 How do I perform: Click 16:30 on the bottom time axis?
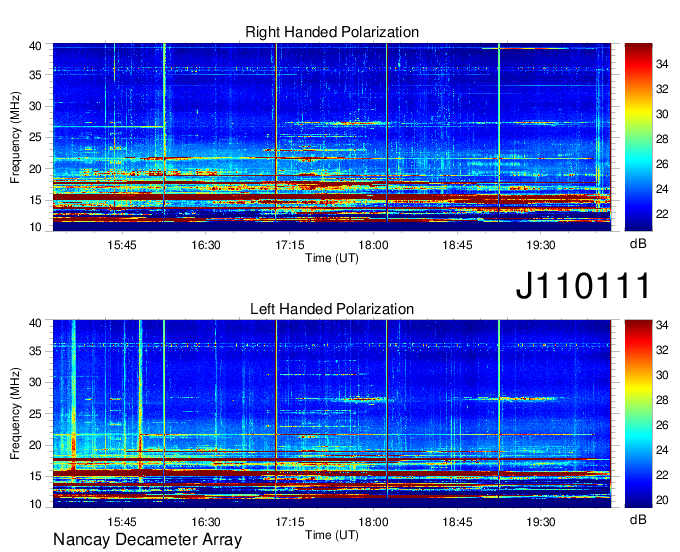tap(206, 522)
